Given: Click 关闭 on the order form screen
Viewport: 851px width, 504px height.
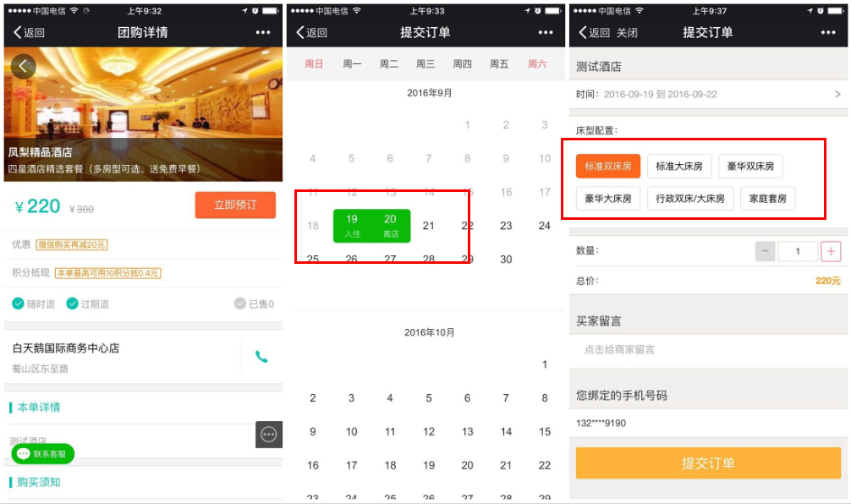Looking at the screenshot, I should (627, 32).
